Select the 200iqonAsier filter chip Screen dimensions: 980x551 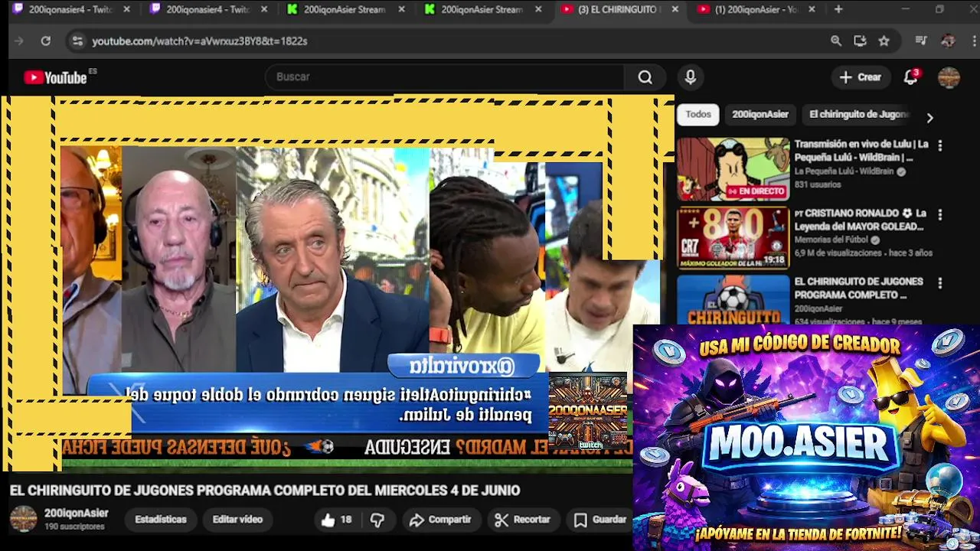760,115
